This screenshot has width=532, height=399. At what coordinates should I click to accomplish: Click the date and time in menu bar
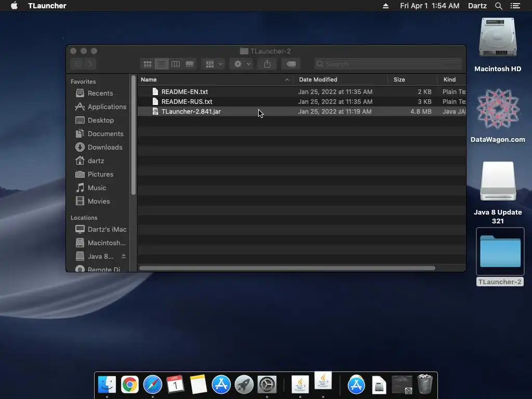click(430, 6)
